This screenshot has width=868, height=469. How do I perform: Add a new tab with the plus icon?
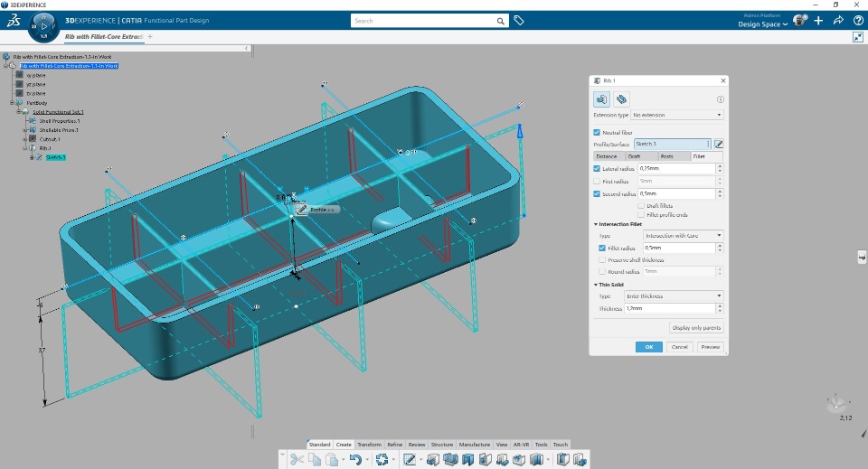click(x=150, y=36)
